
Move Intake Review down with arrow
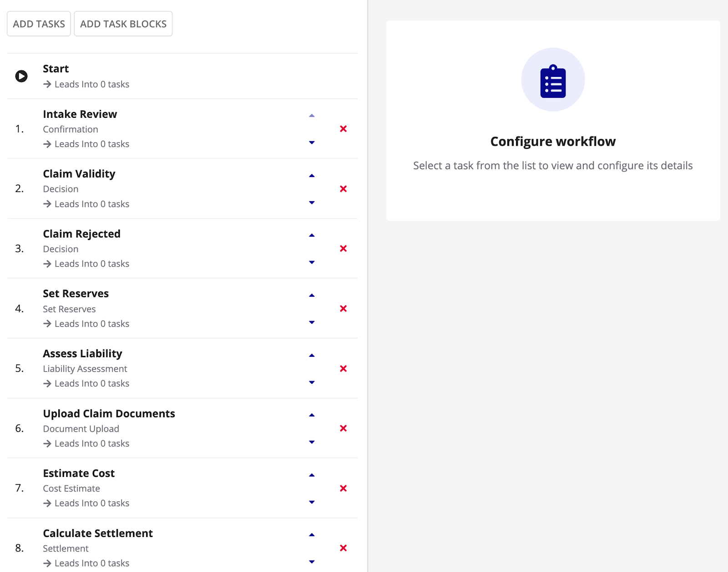pos(312,142)
